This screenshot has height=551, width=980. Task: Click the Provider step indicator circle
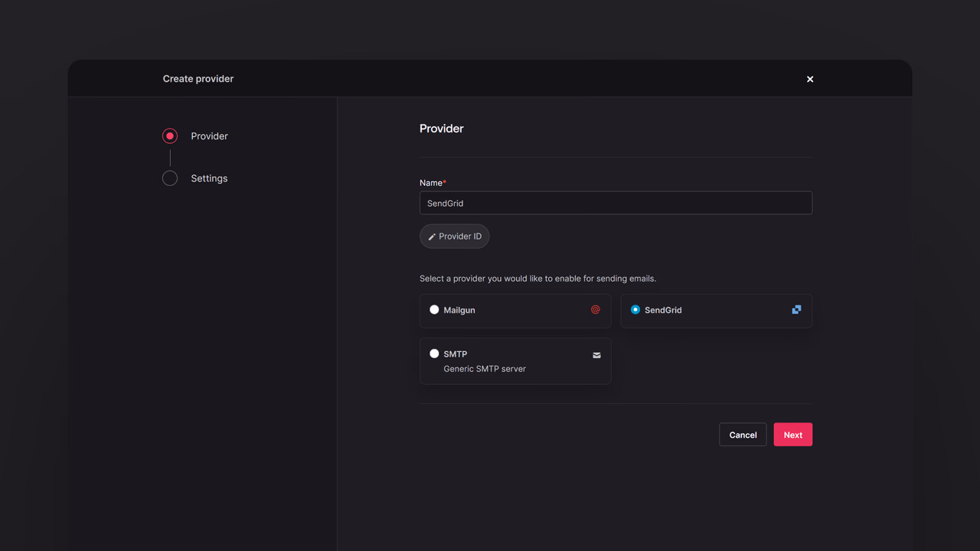click(170, 136)
